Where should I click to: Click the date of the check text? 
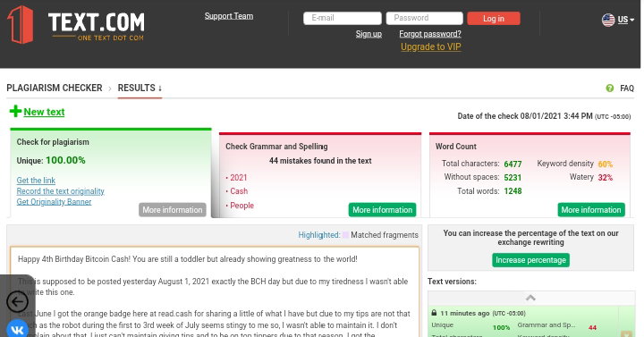(544, 116)
